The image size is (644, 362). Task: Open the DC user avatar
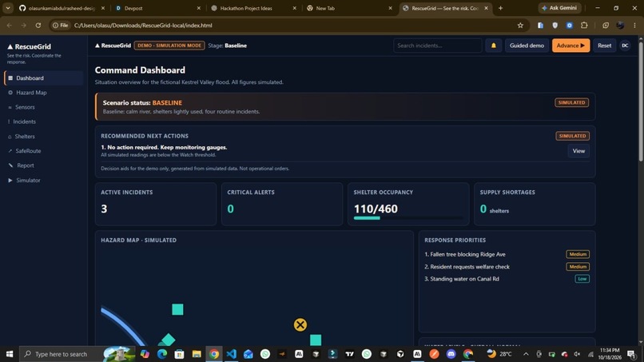coord(625,46)
